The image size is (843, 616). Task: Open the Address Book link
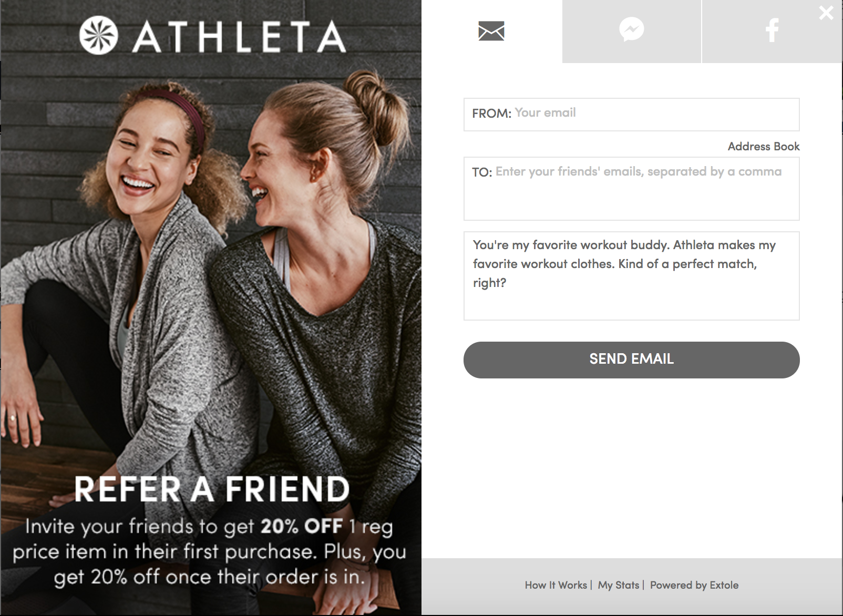(x=764, y=147)
